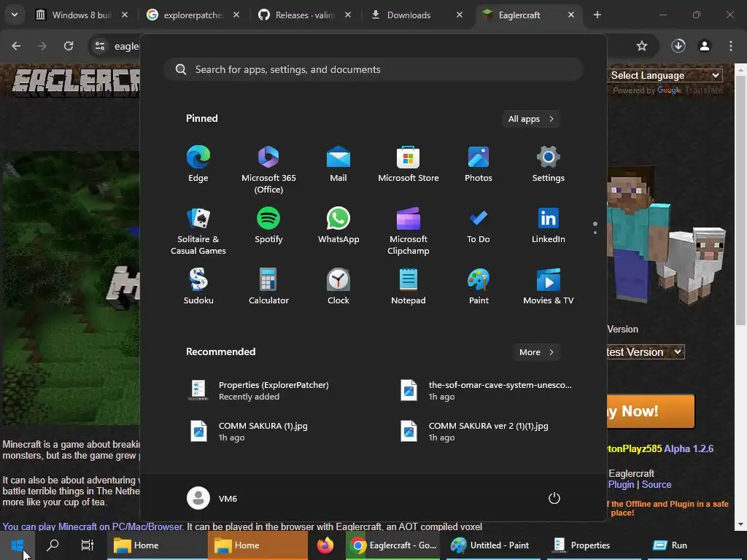Launch Microsoft Clipchamp
This screenshot has width=747, height=560.
(409, 231)
